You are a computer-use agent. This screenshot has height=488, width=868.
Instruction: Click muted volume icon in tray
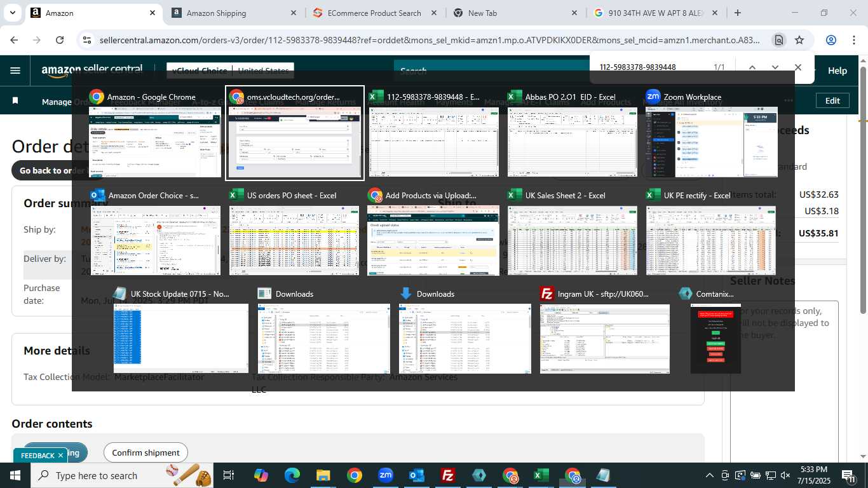coord(785,475)
